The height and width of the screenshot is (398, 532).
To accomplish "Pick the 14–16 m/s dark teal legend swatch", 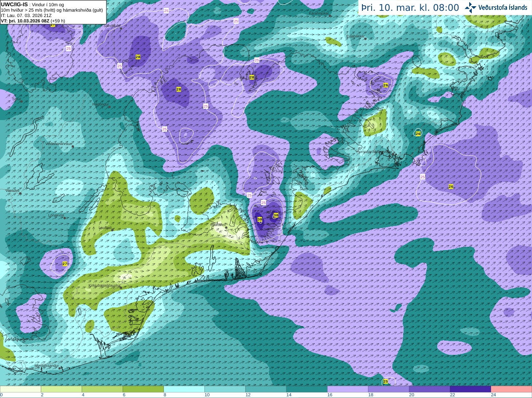I will [307, 389].
